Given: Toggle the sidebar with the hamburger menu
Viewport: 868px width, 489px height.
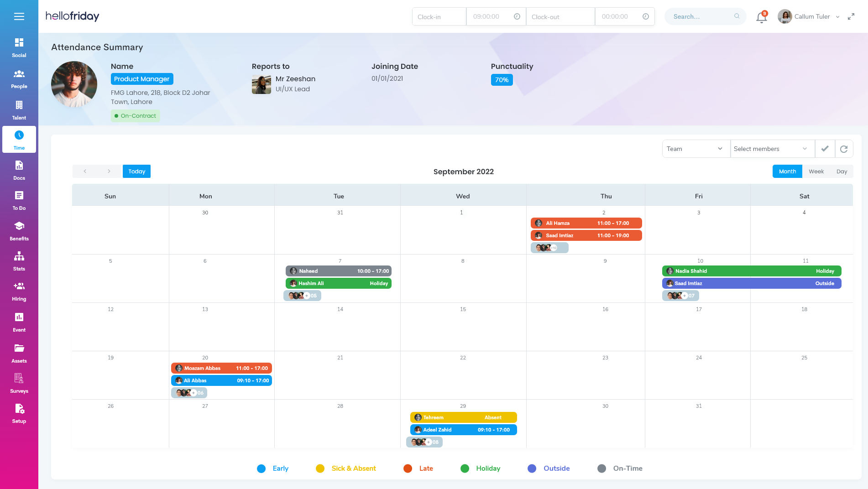Looking at the screenshot, I should [x=19, y=16].
